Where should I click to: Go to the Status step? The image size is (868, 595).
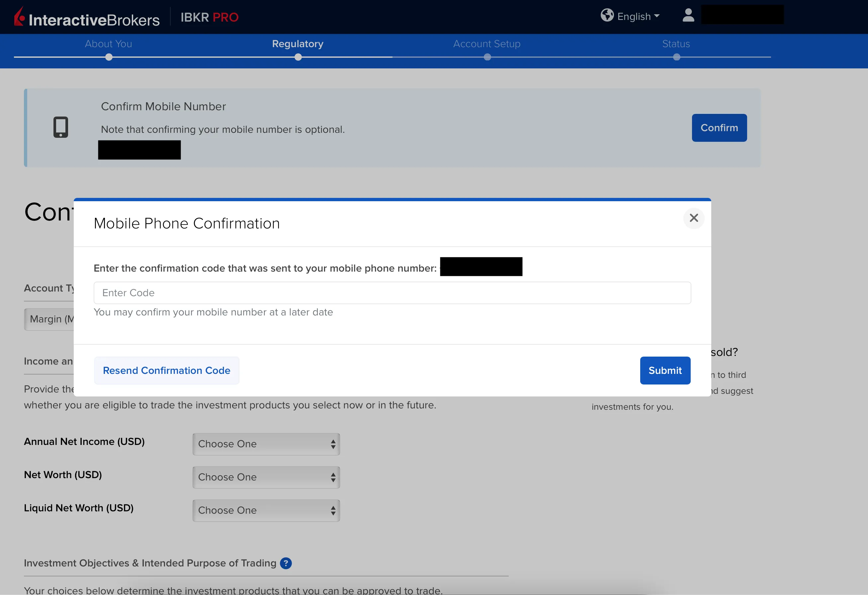[x=676, y=44]
